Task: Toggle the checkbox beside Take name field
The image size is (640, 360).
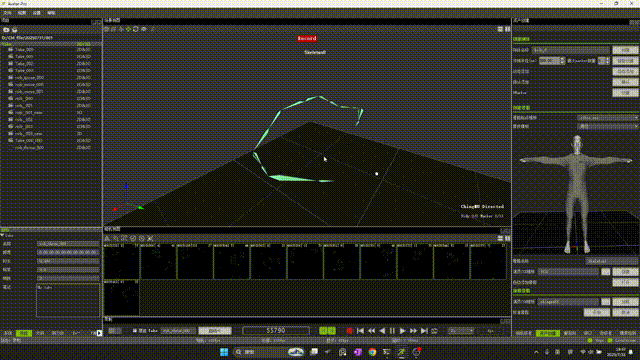Action: pos(135,331)
